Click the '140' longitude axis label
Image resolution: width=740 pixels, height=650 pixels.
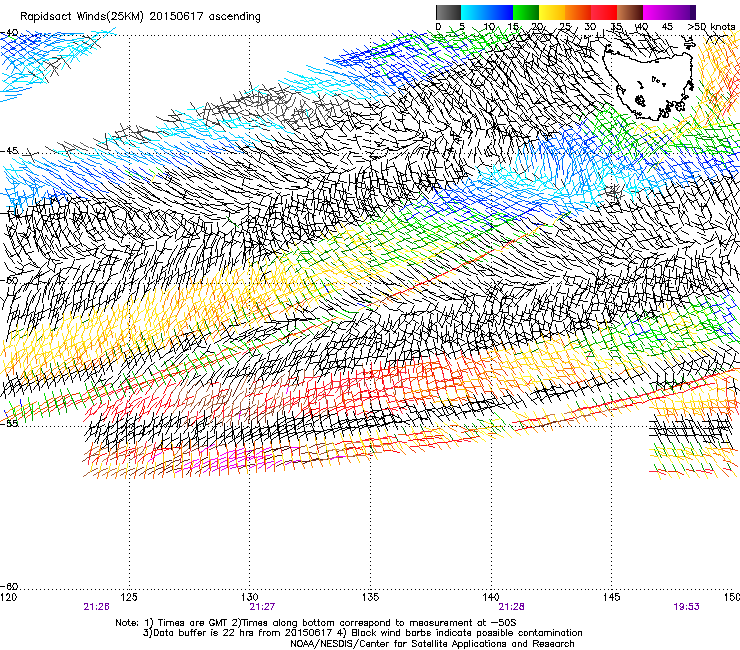(491, 597)
